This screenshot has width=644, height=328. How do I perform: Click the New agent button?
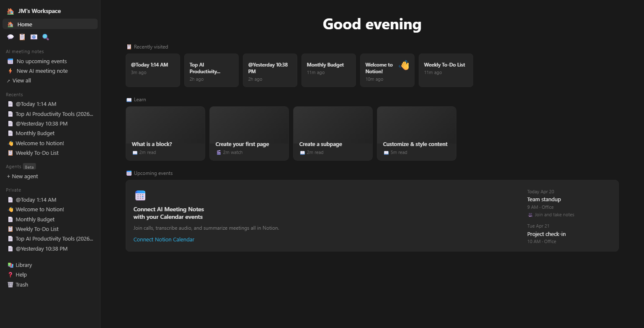pos(25,176)
